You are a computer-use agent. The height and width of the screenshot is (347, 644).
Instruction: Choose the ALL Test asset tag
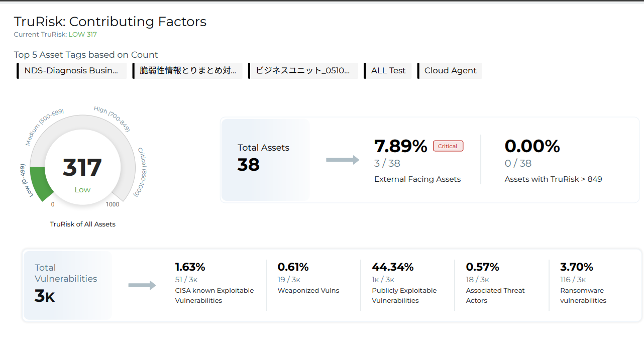pos(388,71)
